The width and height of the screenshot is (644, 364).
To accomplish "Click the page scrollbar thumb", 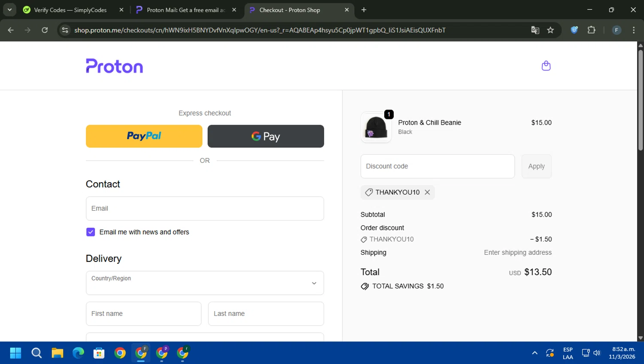I will point(640,100).
